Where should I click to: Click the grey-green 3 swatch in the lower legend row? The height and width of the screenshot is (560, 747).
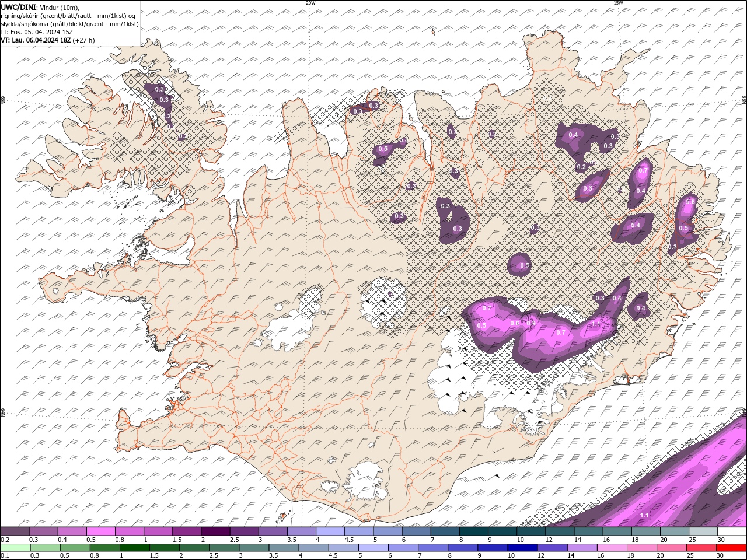click(x=254, y=548)
